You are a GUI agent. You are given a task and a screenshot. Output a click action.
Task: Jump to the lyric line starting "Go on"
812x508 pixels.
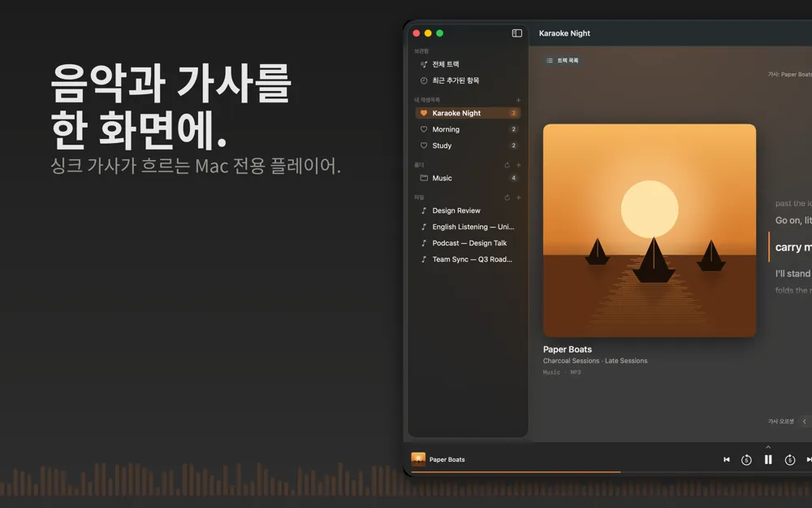tap(793, 220)
